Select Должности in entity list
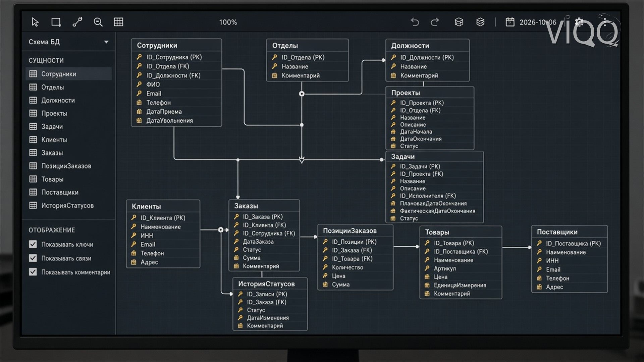 [x=68, y=100]
